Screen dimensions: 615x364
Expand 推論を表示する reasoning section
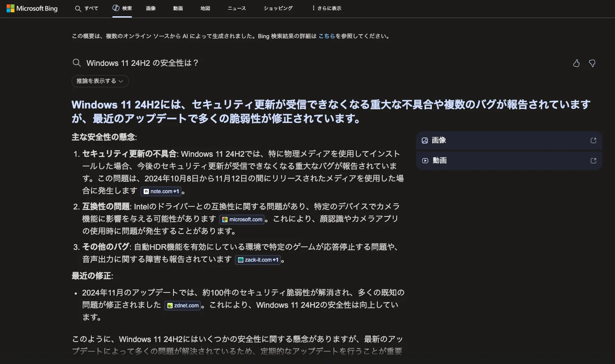[x=100, y=81]
